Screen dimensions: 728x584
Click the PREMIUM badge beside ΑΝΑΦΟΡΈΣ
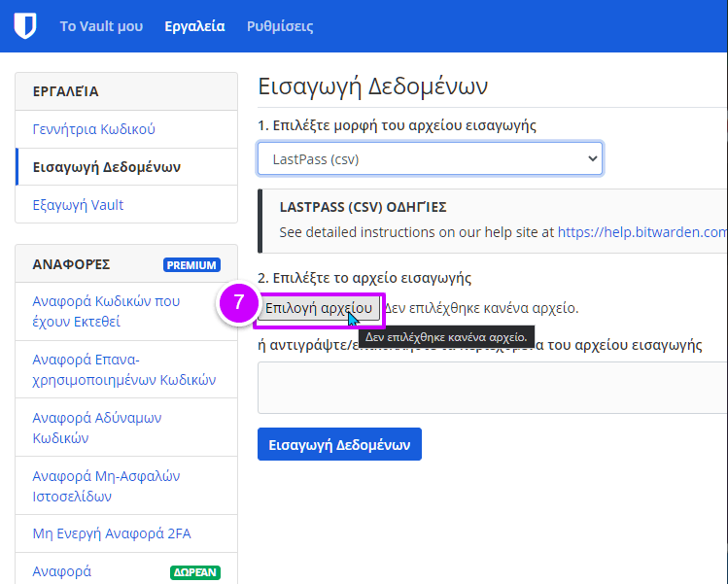click(x=191, y=264)
